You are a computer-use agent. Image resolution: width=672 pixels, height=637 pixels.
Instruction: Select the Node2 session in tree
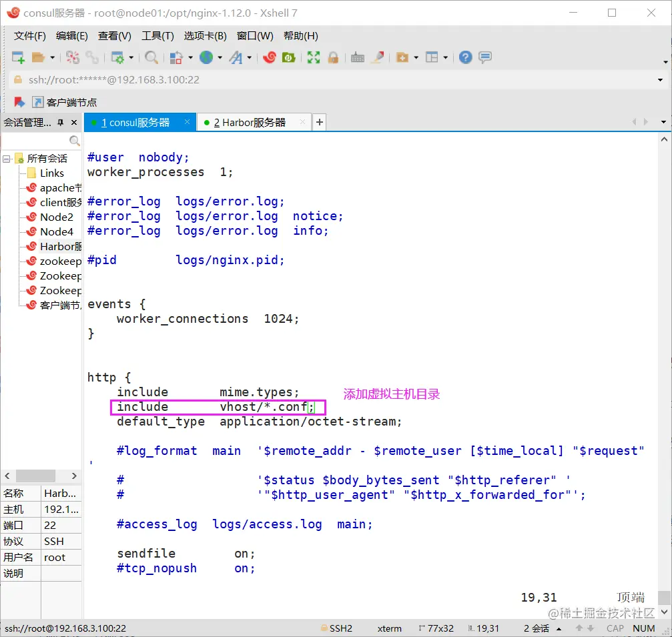[x=56, y=217]
